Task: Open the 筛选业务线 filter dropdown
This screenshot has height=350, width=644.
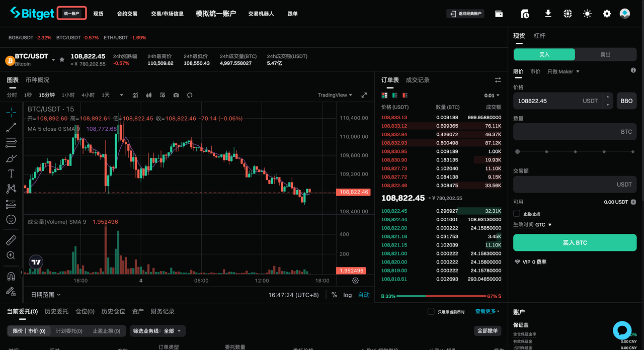Action: pos(158,331)
